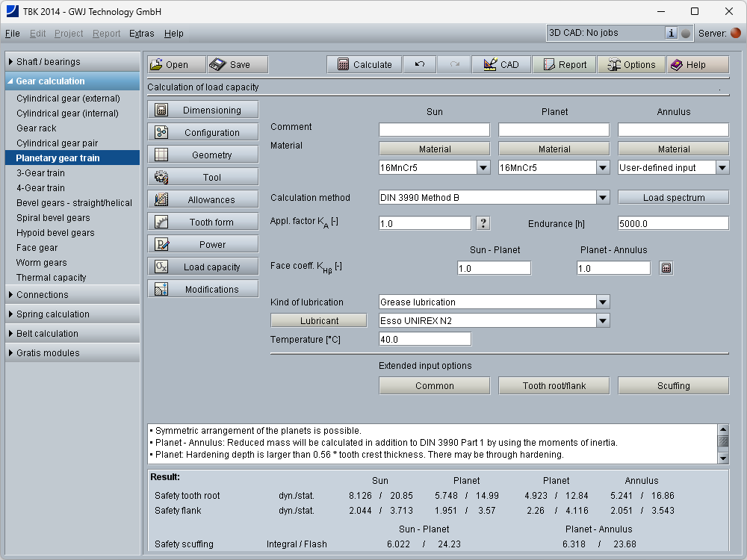Click the Calculate toolbar button
This screenshot has width=747, height=560.
(x=364, y=65)
